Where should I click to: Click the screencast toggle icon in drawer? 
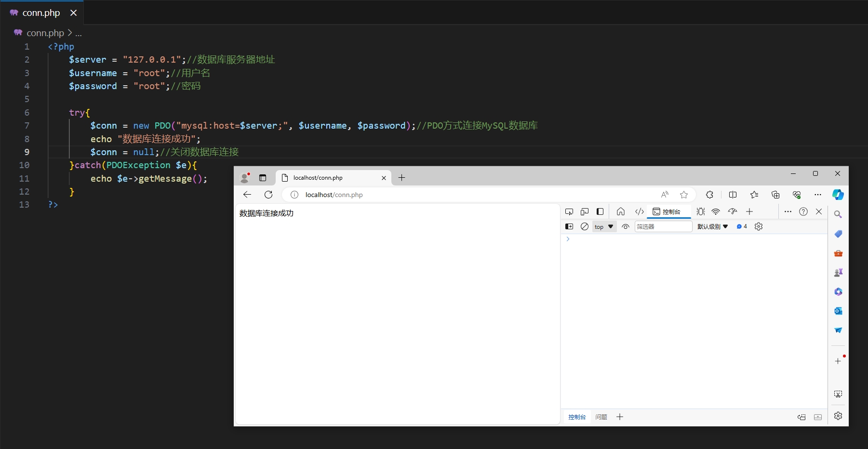tap(801, 417)
